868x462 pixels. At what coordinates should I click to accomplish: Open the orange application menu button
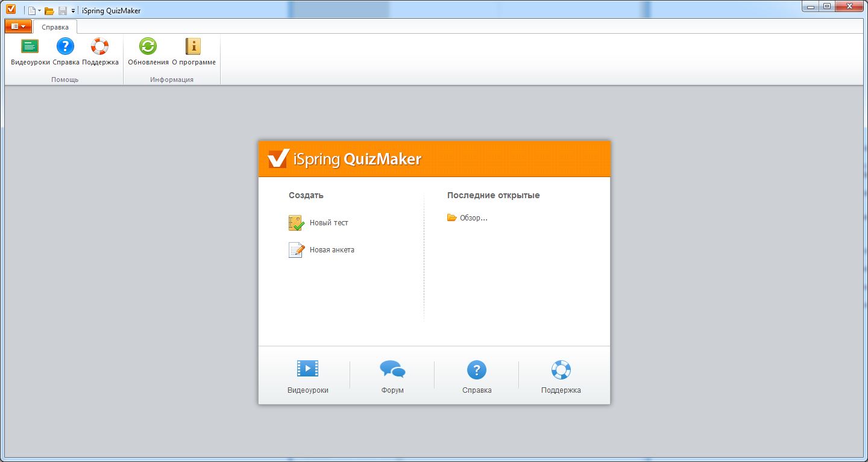tap(18, 27)
